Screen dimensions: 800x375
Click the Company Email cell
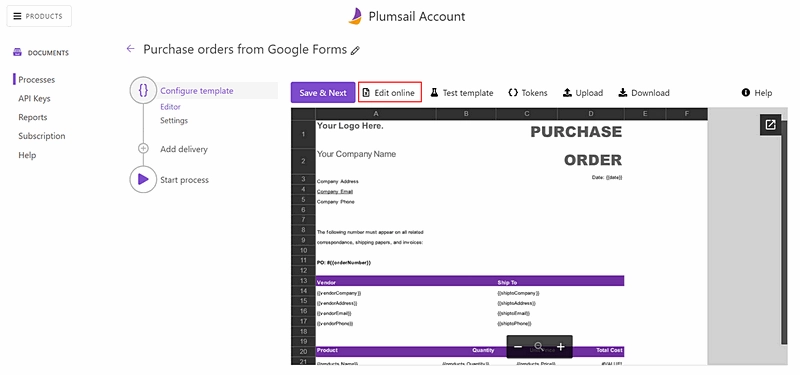335,191
